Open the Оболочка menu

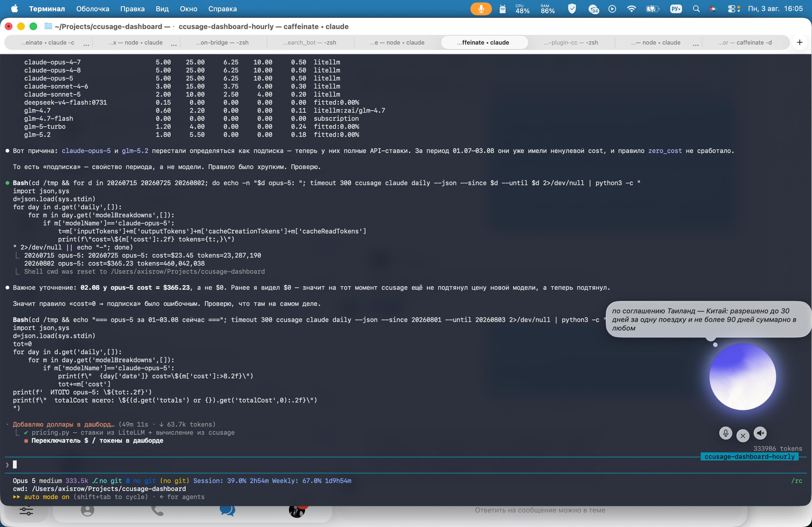93,9
